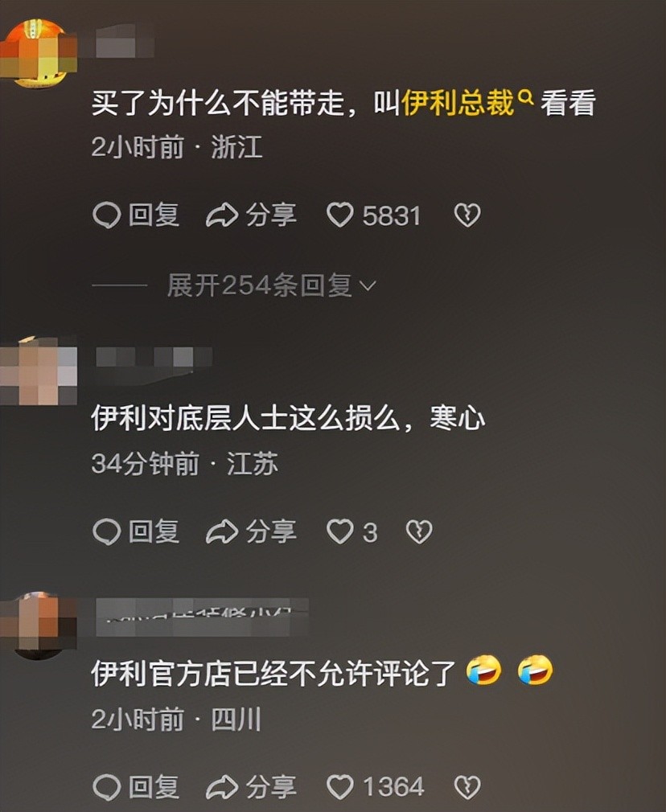Share the 伊利官方店 comment
The height and width of the screenshot is (812, 666).
click(x=252, y=786)
